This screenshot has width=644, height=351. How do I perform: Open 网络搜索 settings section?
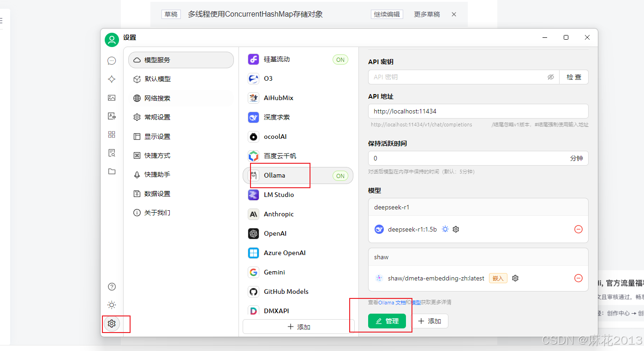(181, 98)
